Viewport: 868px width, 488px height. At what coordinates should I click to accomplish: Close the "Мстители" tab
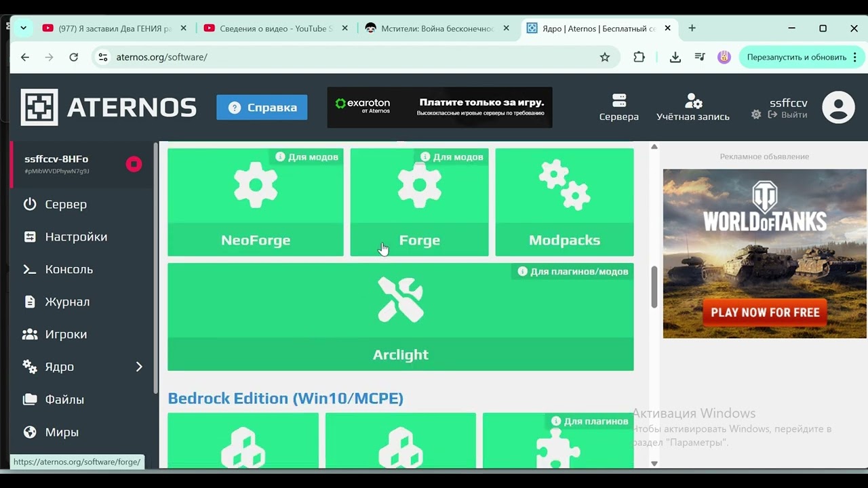click(507, 28)
